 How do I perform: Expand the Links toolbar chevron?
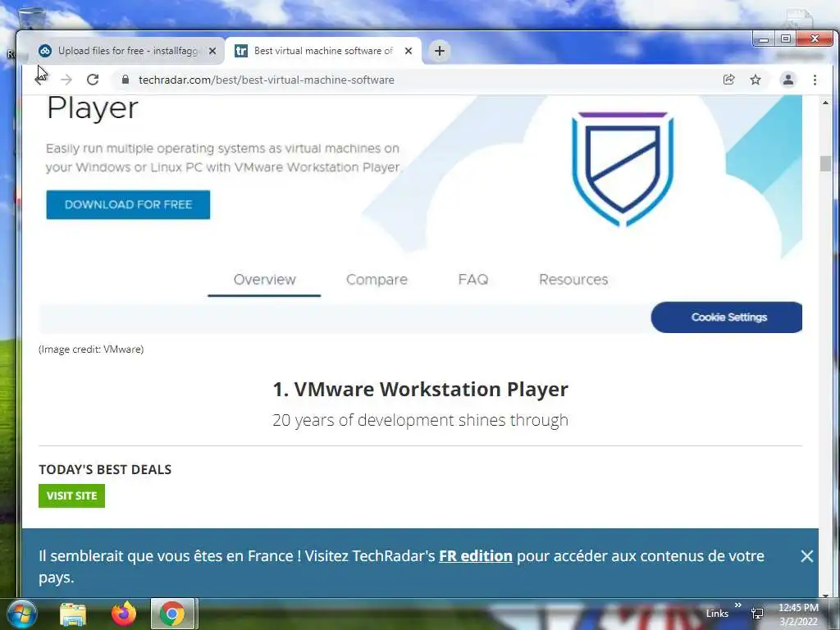click(x=738, y=605)
